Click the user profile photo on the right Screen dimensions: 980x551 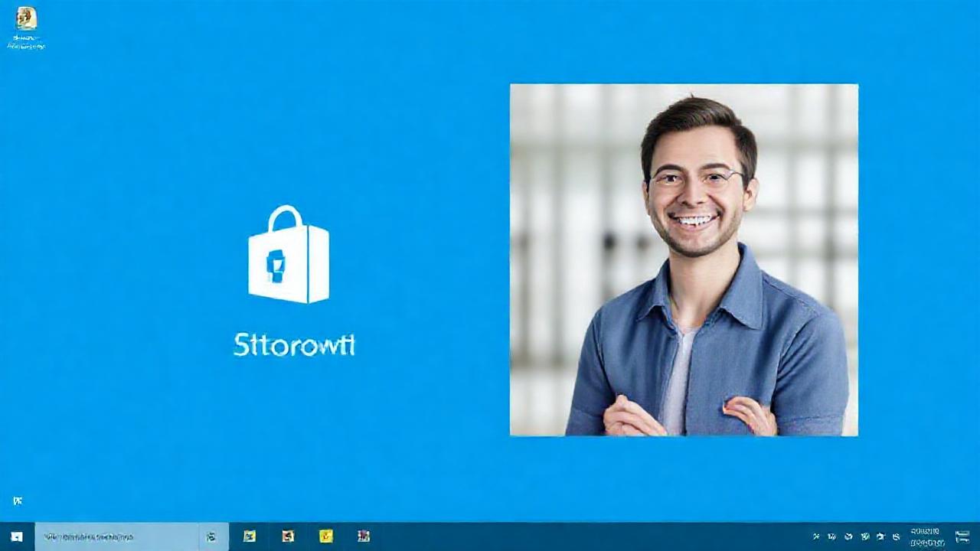(684, 259)
